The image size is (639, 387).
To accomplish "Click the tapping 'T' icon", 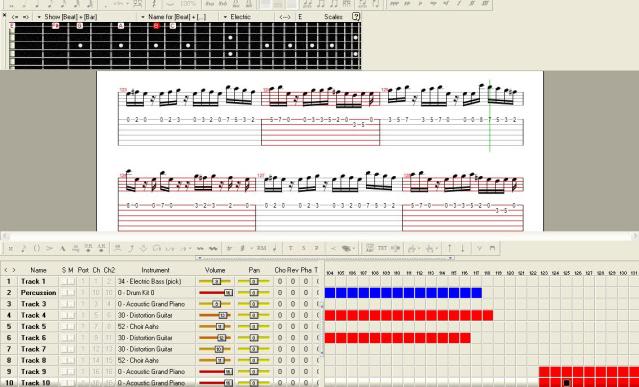I will coord(291,248).
